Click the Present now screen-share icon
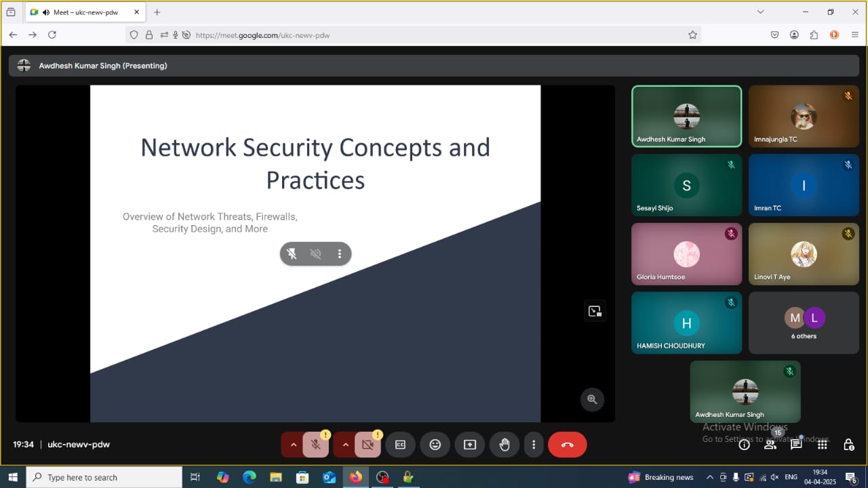Image resolution: width=868 pixels, height=488 pixels. click(x=470, y=445)
